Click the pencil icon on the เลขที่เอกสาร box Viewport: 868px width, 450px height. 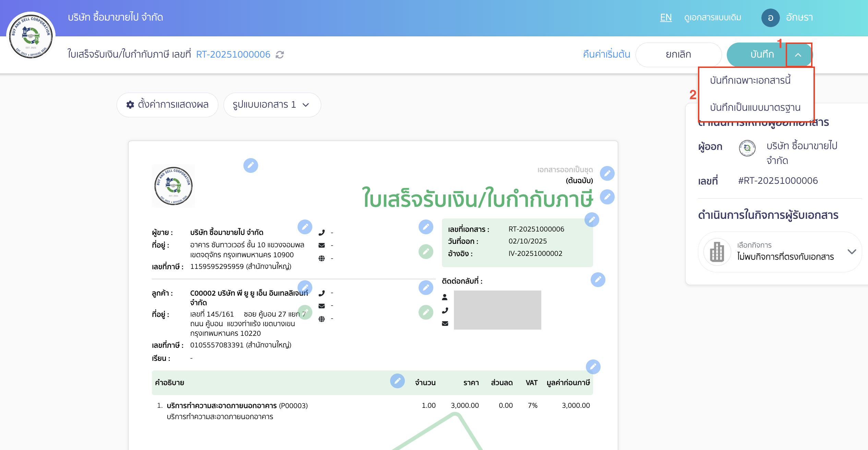tap(591, 220)
